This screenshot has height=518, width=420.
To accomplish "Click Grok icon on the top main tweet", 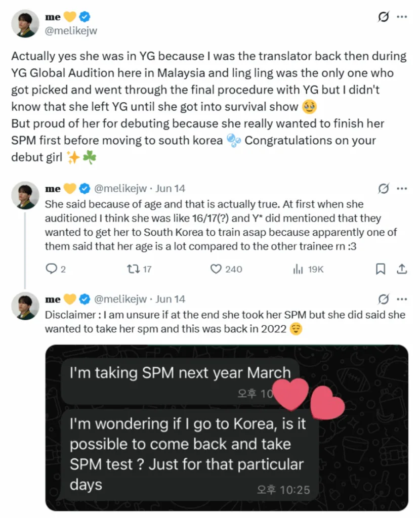I will pos(384,17).
